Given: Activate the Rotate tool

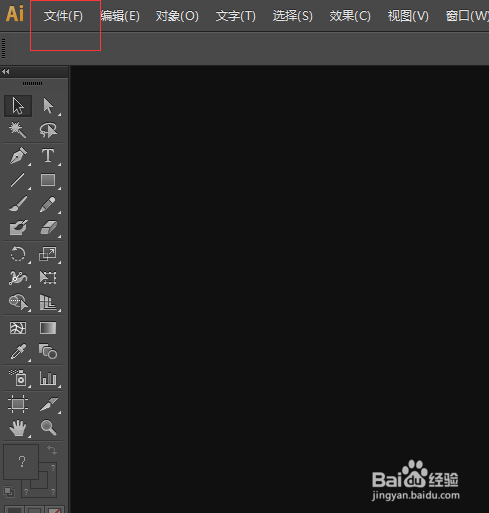Looking at the screenshot, I should coord(18,254).
